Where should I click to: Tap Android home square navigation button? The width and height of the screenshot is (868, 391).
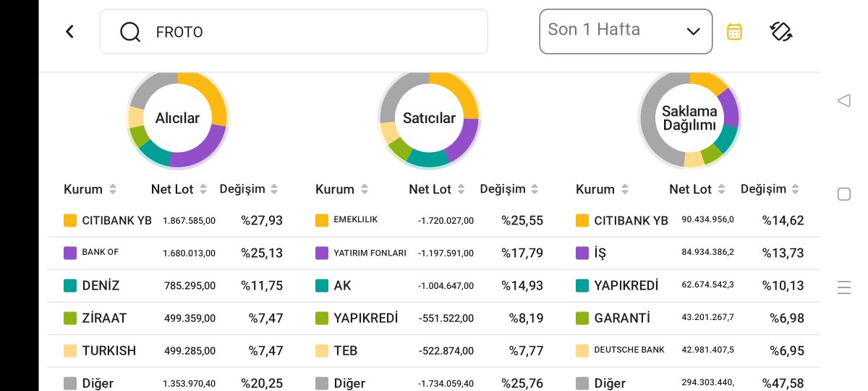(x=843, y=194)
